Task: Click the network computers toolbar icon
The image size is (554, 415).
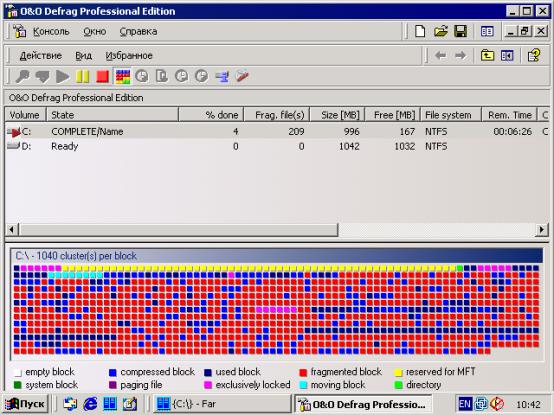Action: pyautogui.click(x=222, y=76)
